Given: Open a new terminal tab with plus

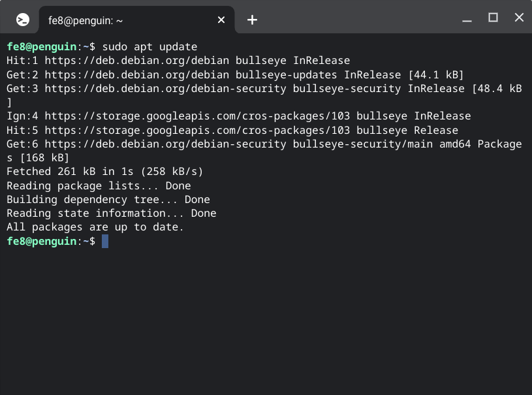Looking at the screenshot, I should click(x=252, y=20).
